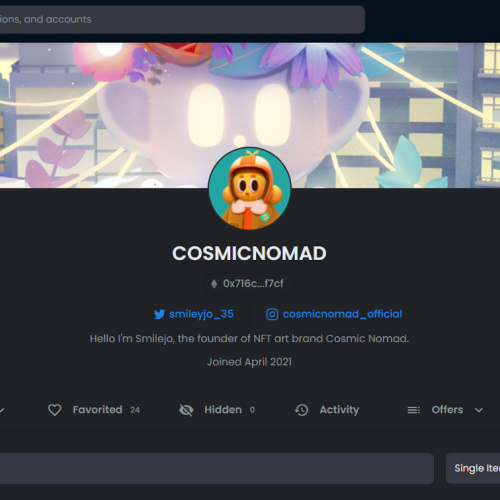Viewport: 500px width, 500px height.
Task: Focus the top search bar field
Action: click(182, 19)
